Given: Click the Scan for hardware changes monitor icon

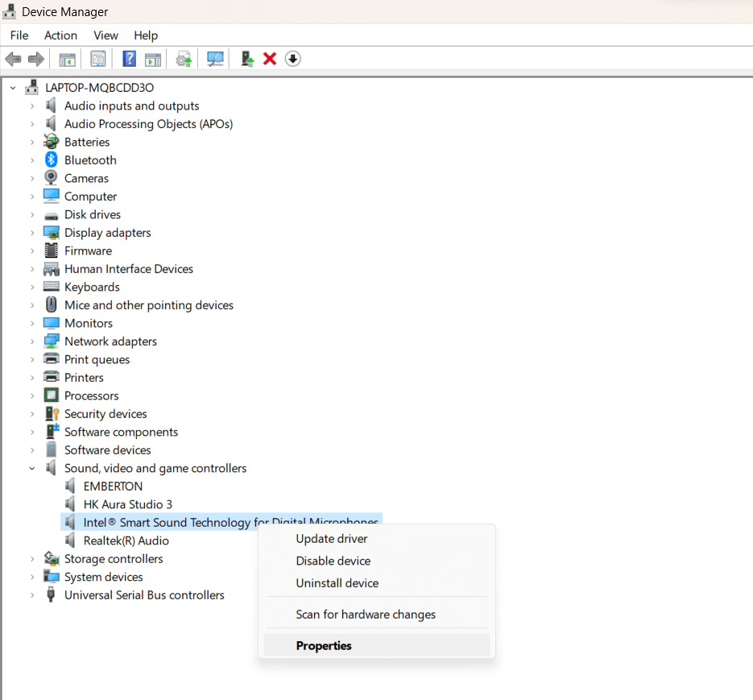Looking at the screenshot, I should point(215,59).
